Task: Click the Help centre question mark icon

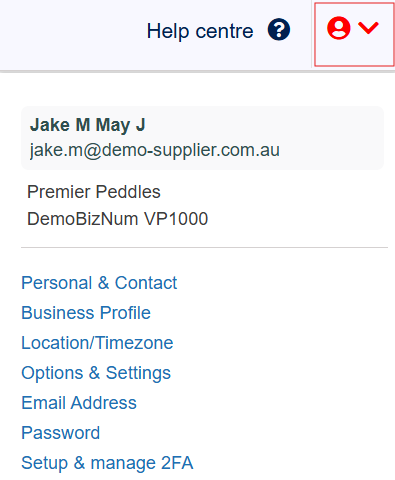Action: [279, 29]
